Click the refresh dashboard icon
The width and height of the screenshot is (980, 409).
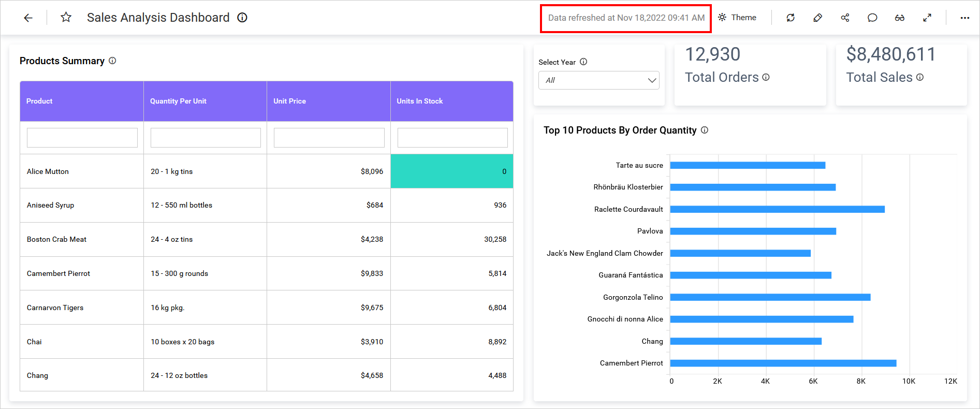[790, 18]
